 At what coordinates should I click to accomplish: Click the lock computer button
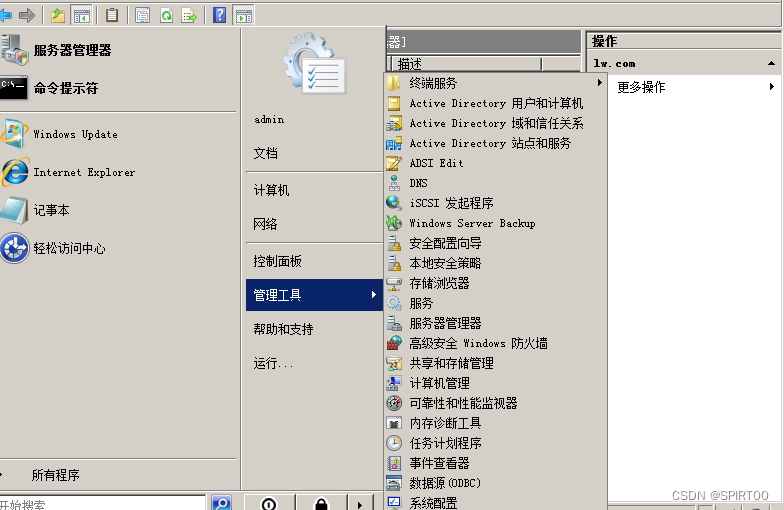tap(322, 502)
